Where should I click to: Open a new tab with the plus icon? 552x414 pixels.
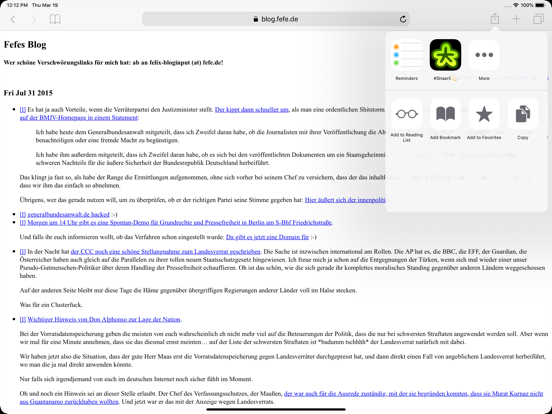[516, 19]
